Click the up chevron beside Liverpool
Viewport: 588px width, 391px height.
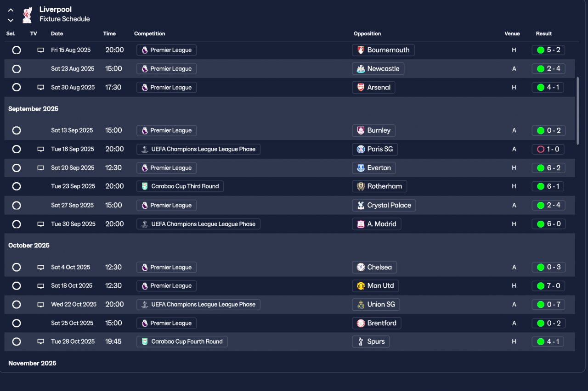(x=11, y=10)
